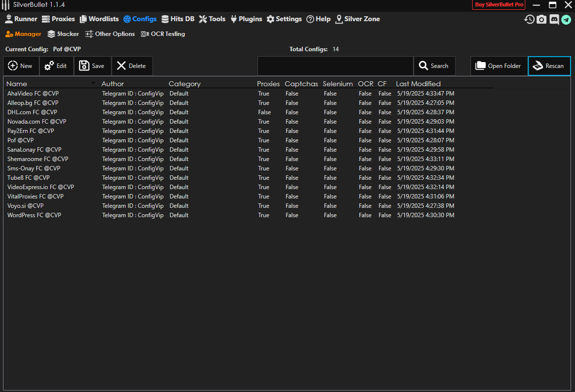Image resolution: width=575 pixels, height=392 pixels.
Task: Take a screenshot with camera icon
Action: 541,19
